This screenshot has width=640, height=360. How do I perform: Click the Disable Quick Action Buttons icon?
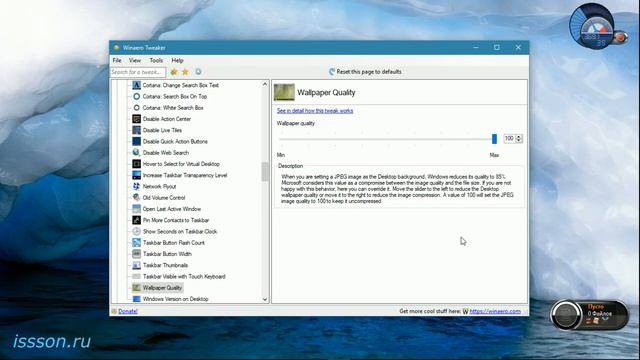(136, 141)
